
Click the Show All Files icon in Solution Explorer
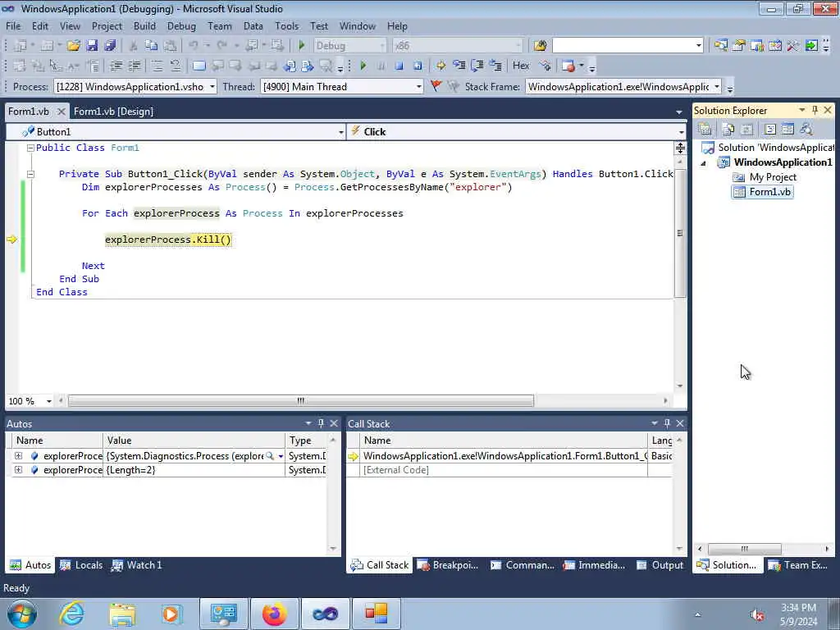coord(728,129)
